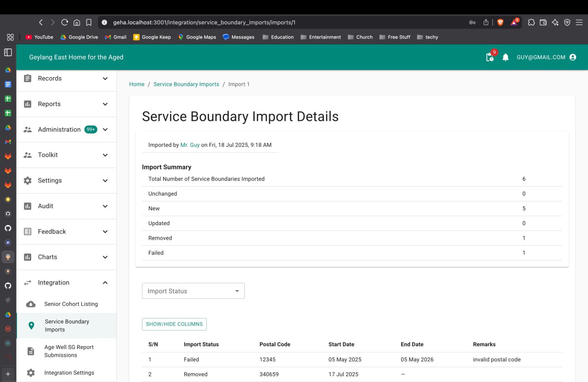Collapse the Integration menu section
The height and width of the screenshot is (382, 588).
tap(66, 283)
